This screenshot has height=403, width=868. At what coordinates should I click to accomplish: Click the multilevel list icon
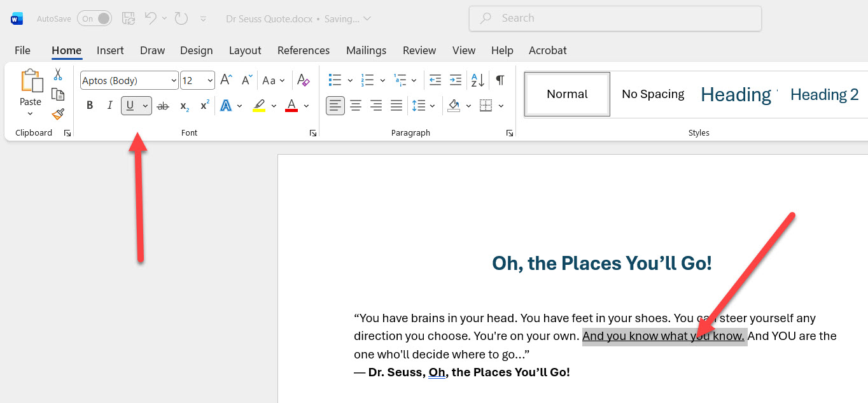tap(400, 80)
